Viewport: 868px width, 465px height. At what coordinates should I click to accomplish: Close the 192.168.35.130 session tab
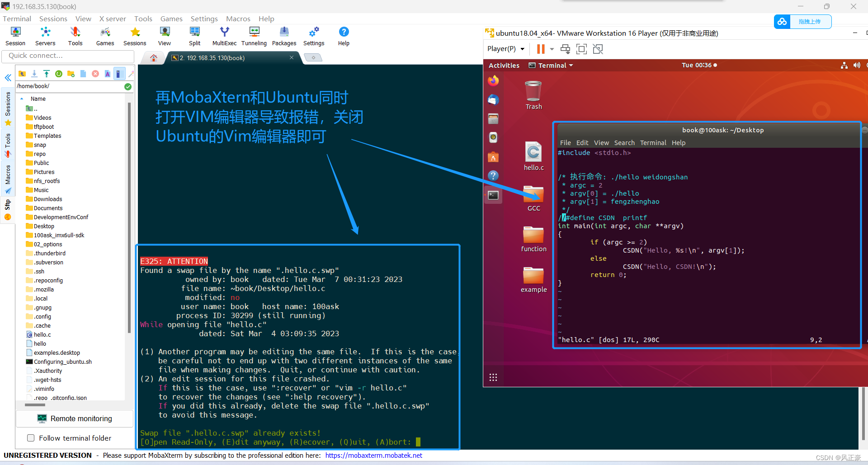coord(292,57)
